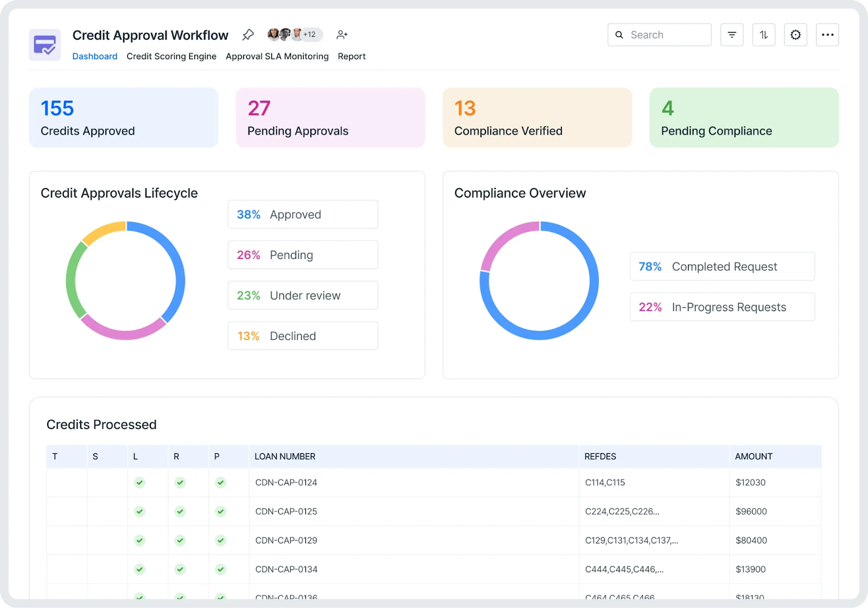Pin the Credit Approval Workflow

click(248, 34)
